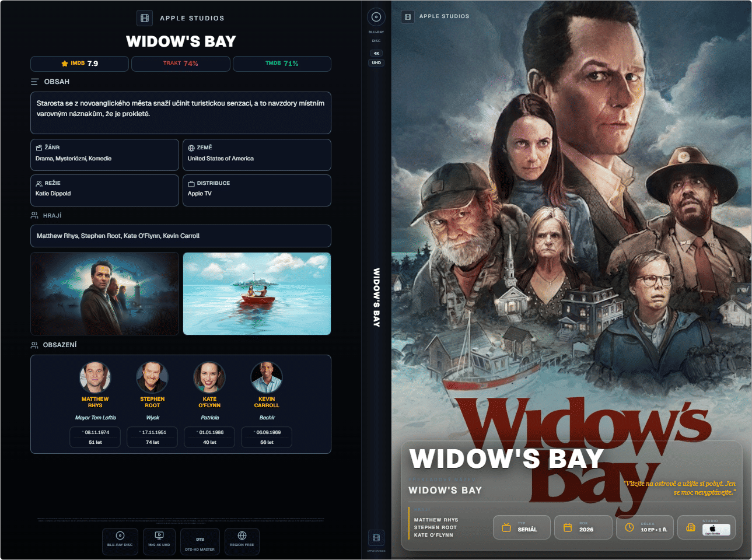Click the DISTRIBUCE icon
The image size is (752, 560).
191,183
